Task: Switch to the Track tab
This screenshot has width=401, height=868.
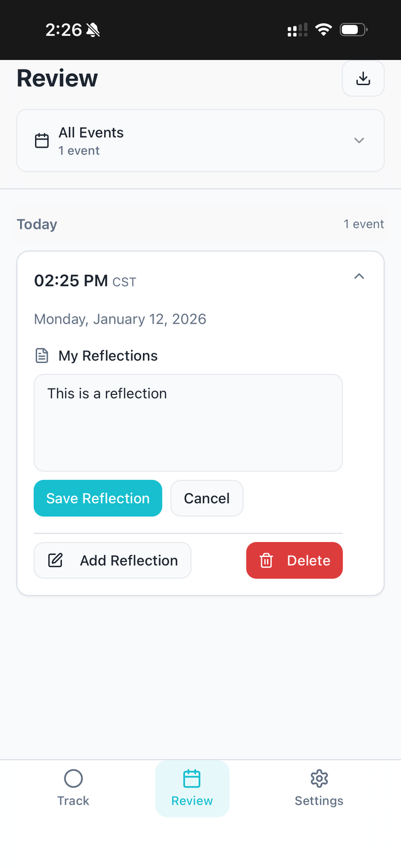Action: click(73, 789)
